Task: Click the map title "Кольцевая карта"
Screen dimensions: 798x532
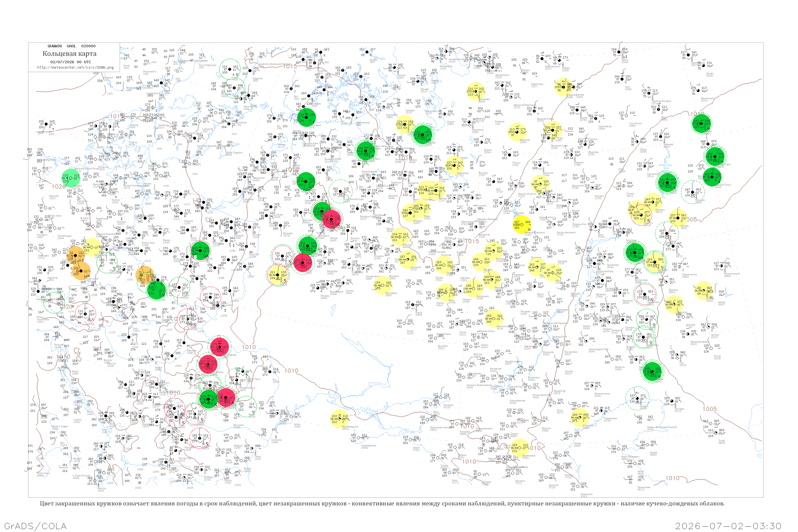Action: [69, 54]
